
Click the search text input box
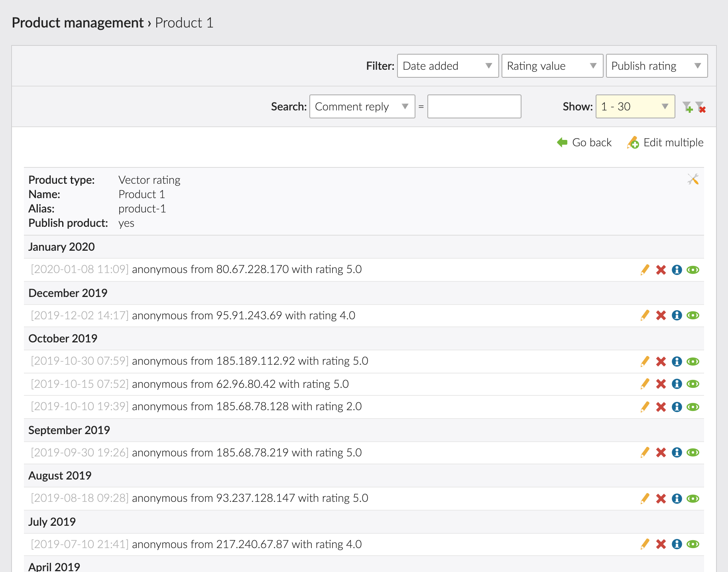pyautogui.click(x=474, y=106)
